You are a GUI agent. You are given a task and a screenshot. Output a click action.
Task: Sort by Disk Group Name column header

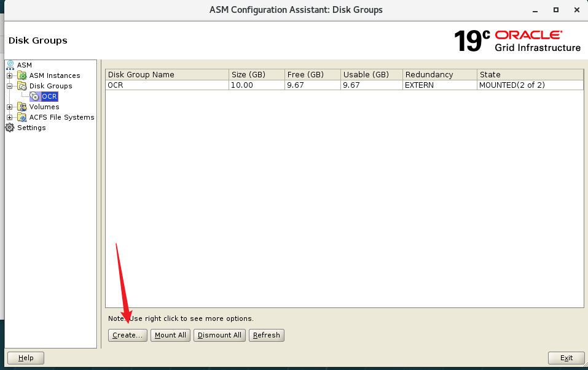[167, 74]
